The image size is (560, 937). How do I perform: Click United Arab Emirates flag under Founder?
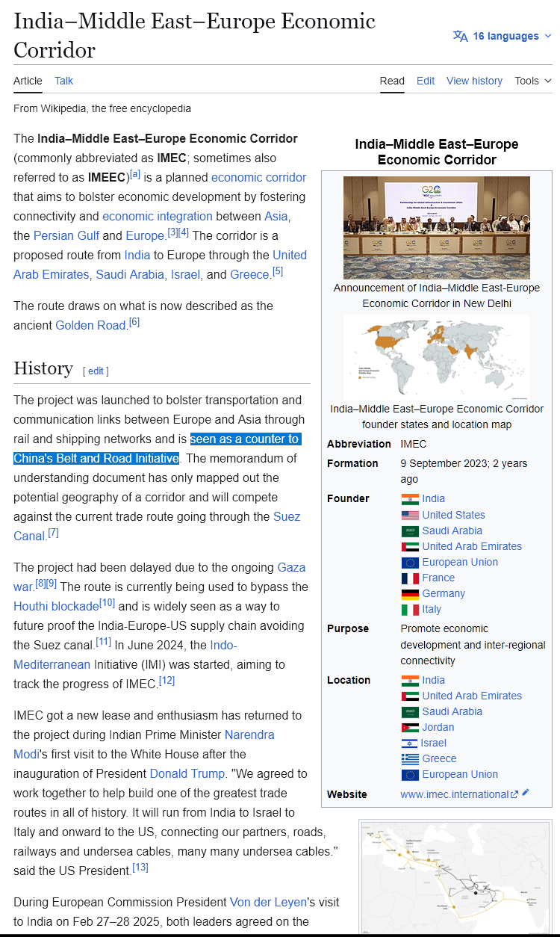[x=410, y=546]
